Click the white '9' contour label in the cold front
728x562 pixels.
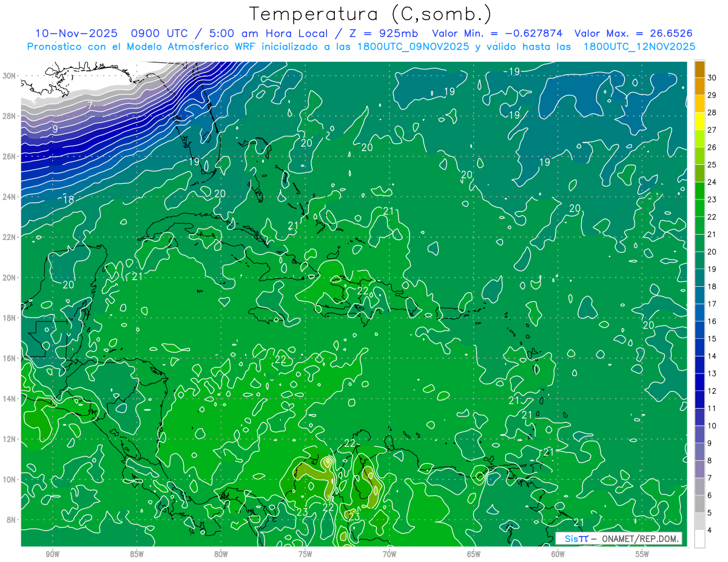55,129
